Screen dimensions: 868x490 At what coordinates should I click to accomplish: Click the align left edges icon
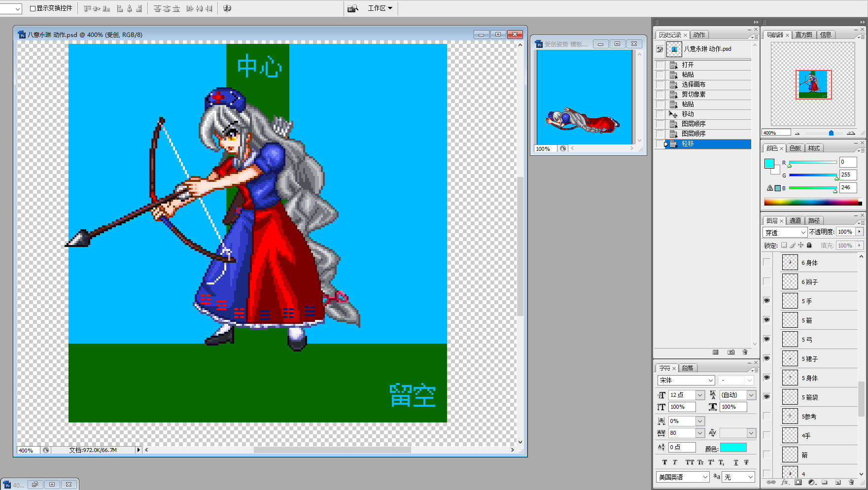tap(120, 8)
